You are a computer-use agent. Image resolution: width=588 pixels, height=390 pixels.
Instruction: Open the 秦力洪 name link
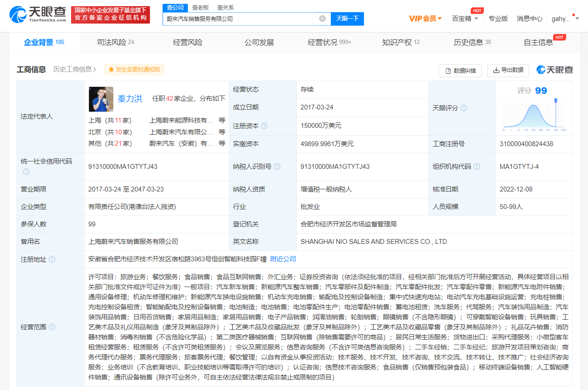click(x=130, y=99)
